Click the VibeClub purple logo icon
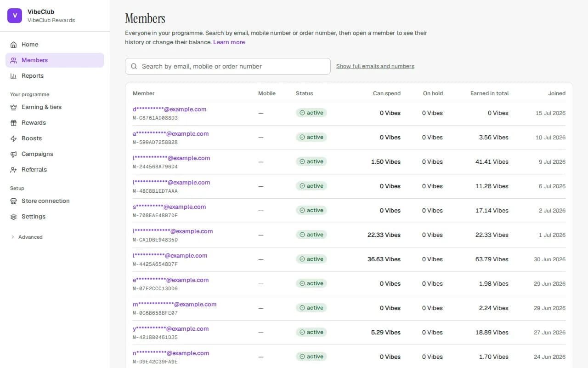Image resolution: width=588 pixels, height=368 pixels. [x=15, y=16]
